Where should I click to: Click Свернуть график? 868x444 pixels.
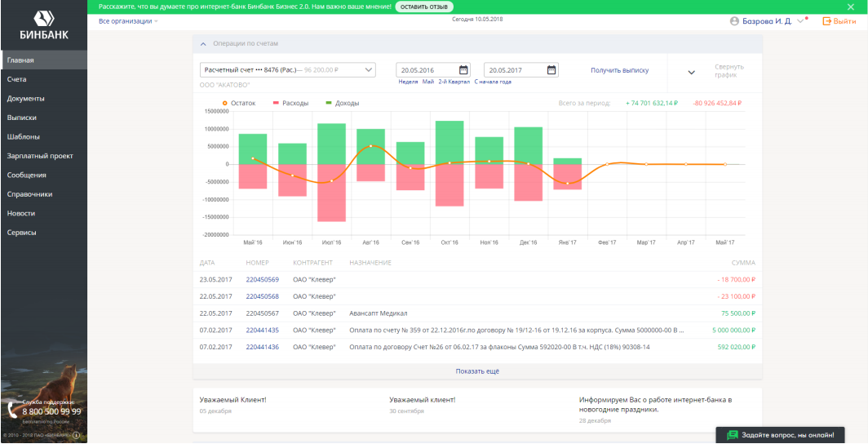point(729,71)
